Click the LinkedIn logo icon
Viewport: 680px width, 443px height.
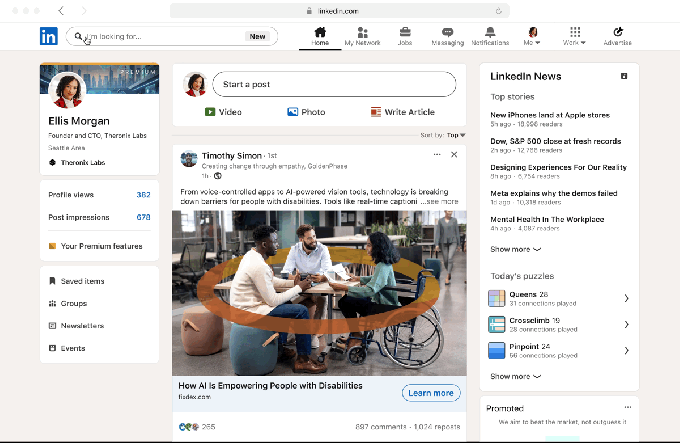[49, 36]
